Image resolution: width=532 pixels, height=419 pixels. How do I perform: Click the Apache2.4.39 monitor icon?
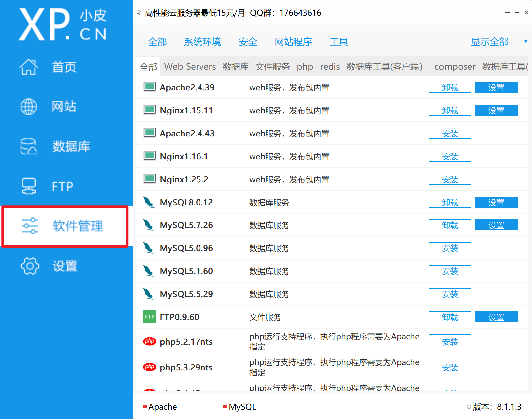click(x=150, y=87)
